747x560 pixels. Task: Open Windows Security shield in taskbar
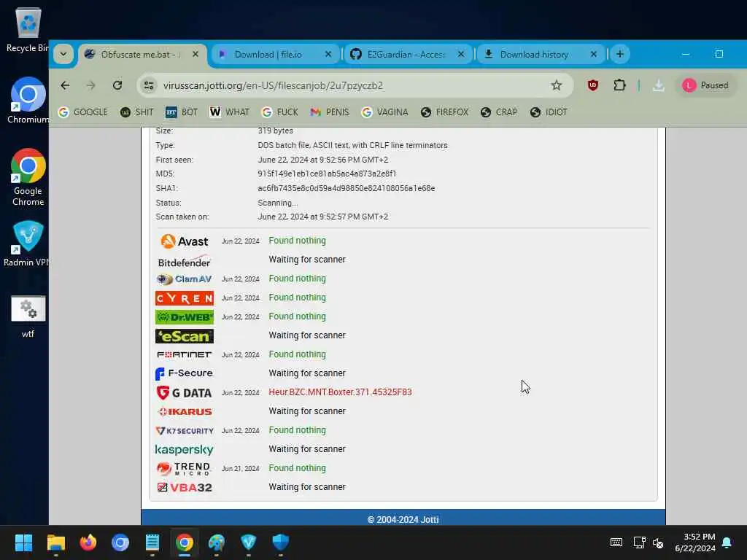(x=281, y=542)
